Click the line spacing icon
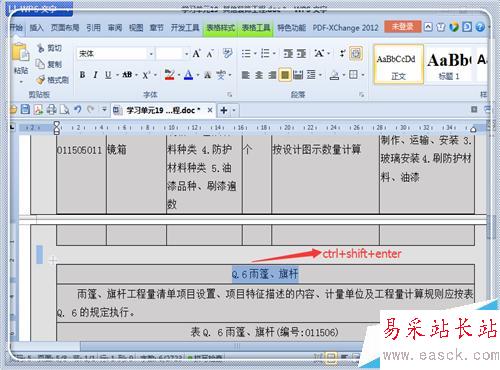Screen dimensions: 500x370 click(311, 75)
